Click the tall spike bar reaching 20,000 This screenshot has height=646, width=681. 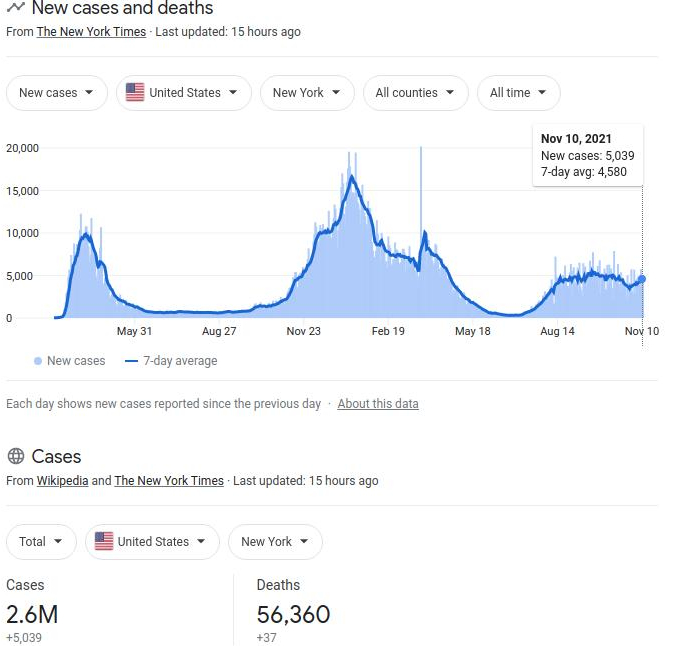(x=420, y=232)
